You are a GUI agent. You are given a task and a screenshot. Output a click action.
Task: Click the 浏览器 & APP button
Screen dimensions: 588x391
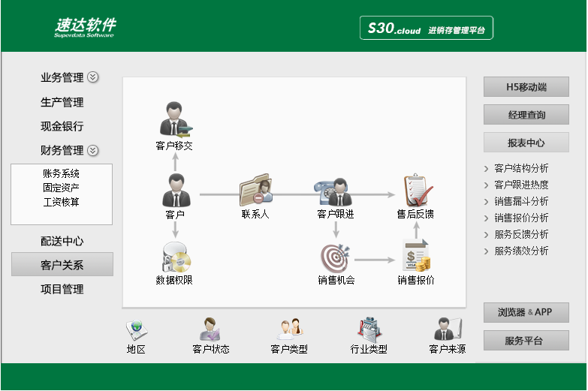(526, 312)
